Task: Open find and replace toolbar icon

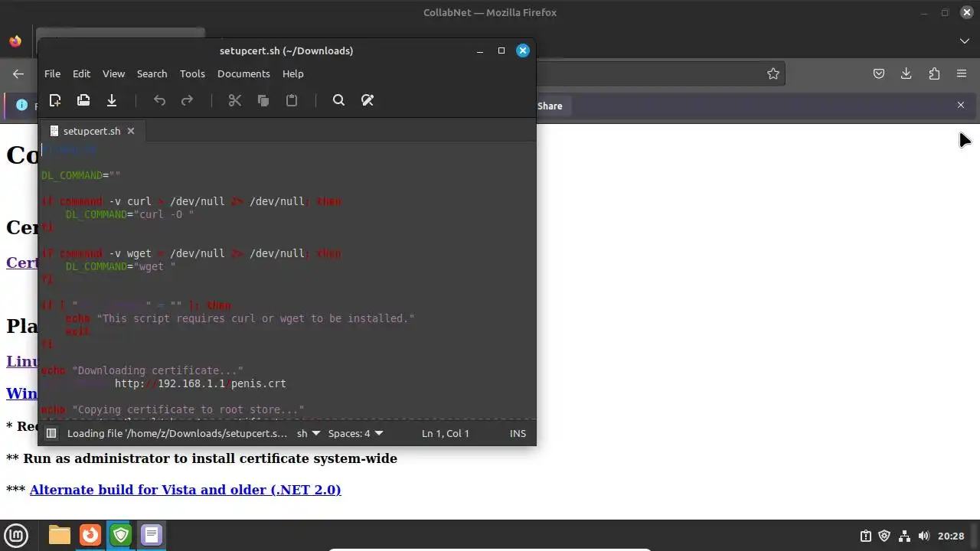Action: 367,100
